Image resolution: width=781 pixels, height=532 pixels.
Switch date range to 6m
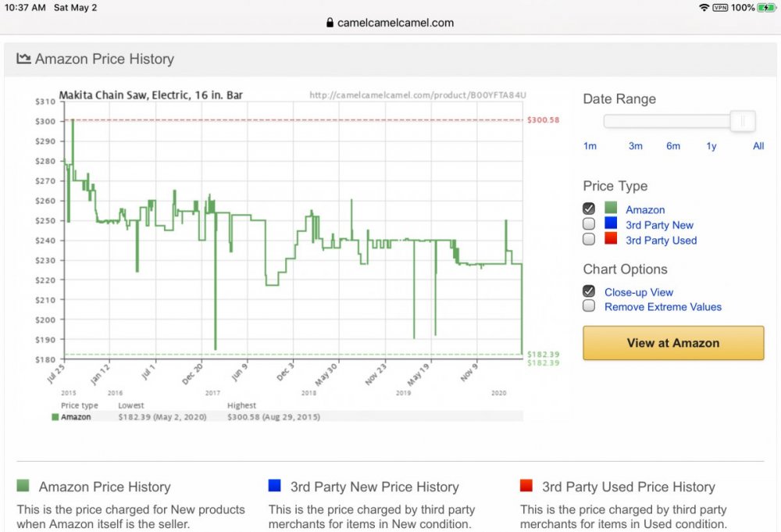pyautogui.click(x=673, y=146)
